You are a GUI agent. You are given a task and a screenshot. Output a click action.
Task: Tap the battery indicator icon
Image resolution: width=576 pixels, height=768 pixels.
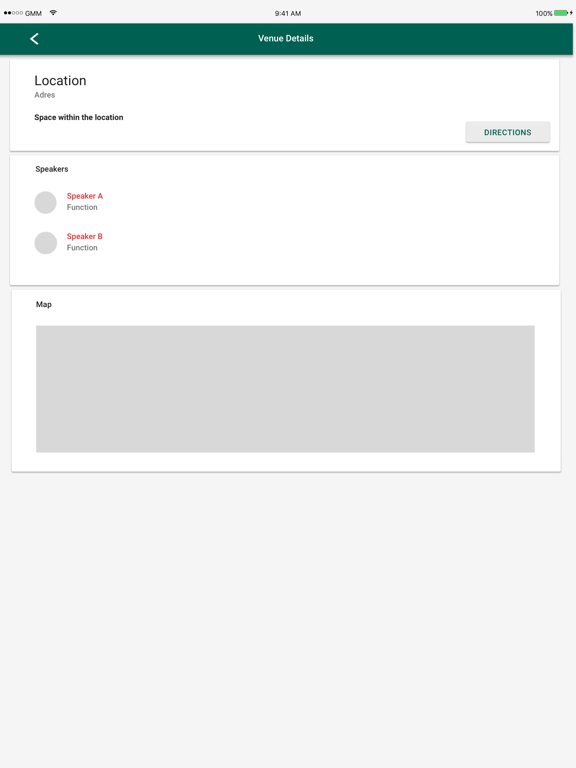563,13
